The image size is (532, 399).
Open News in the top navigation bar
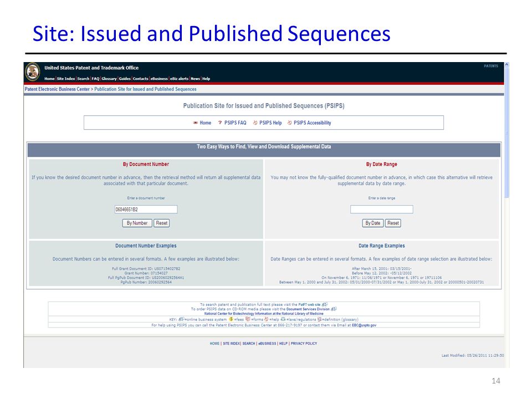pyautogui.click(x=195, y=79)
